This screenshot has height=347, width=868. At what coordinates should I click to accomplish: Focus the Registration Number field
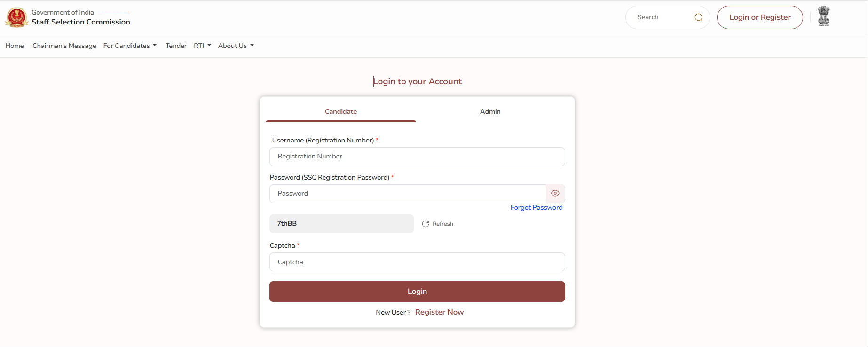click(417, 157)
